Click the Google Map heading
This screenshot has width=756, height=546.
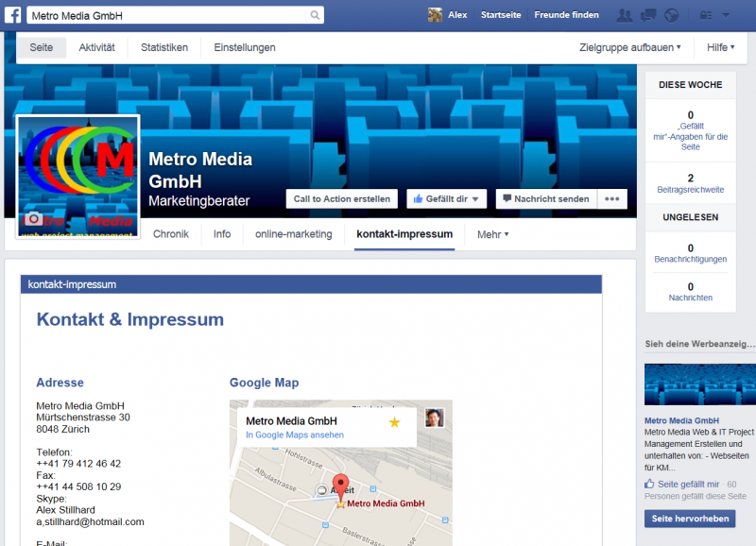click(x=265, y=383)
